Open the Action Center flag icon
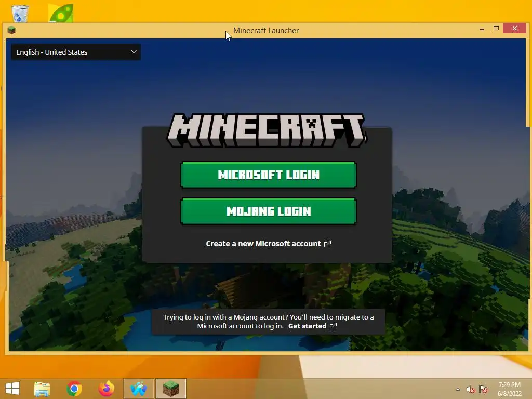This screenshot has width=532, height=399. pos(483,389)
